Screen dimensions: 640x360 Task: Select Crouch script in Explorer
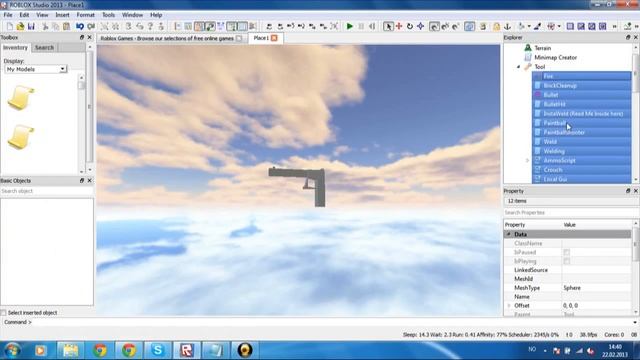point(582,170)
